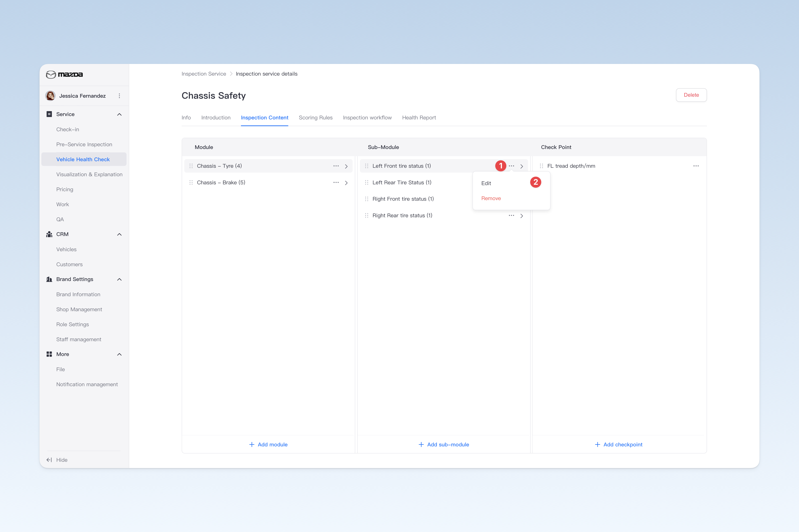The height and width of the screenshot is (532, 799).
Task: Go to Customers under CRM
Action: click(69, 264)
